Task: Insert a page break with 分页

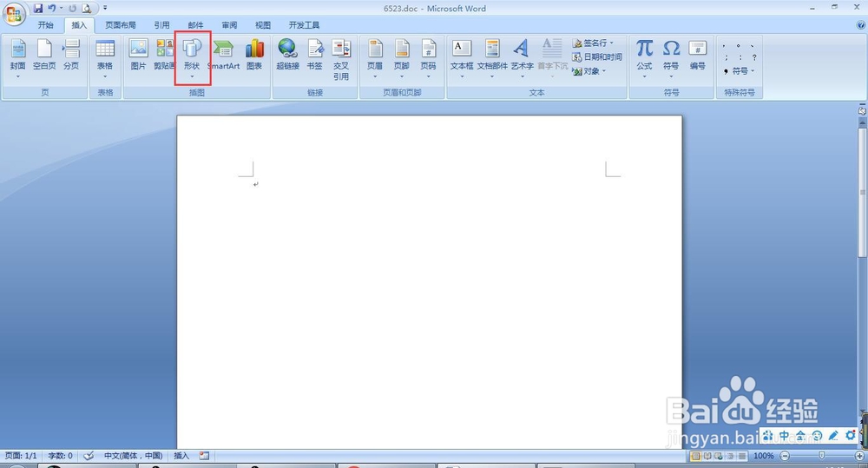Action: click(71, 56)
